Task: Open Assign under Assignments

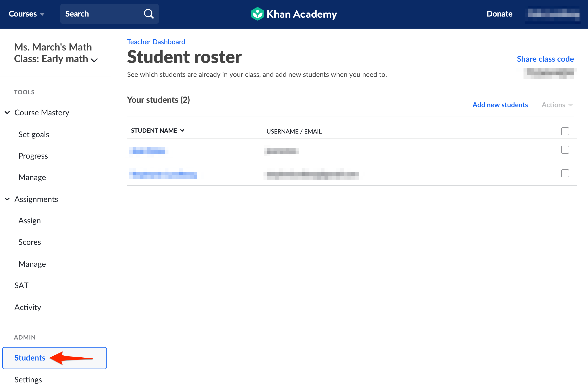Action: tap(29, 221)
